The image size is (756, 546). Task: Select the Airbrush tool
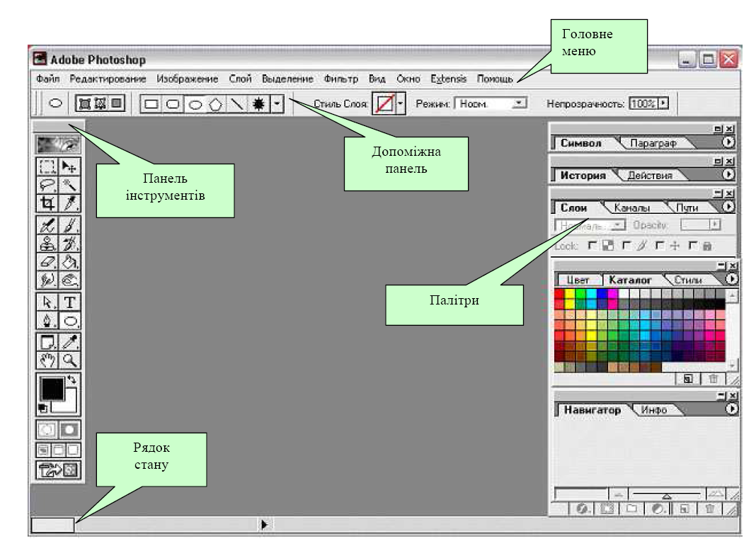[x=47, y=225]
